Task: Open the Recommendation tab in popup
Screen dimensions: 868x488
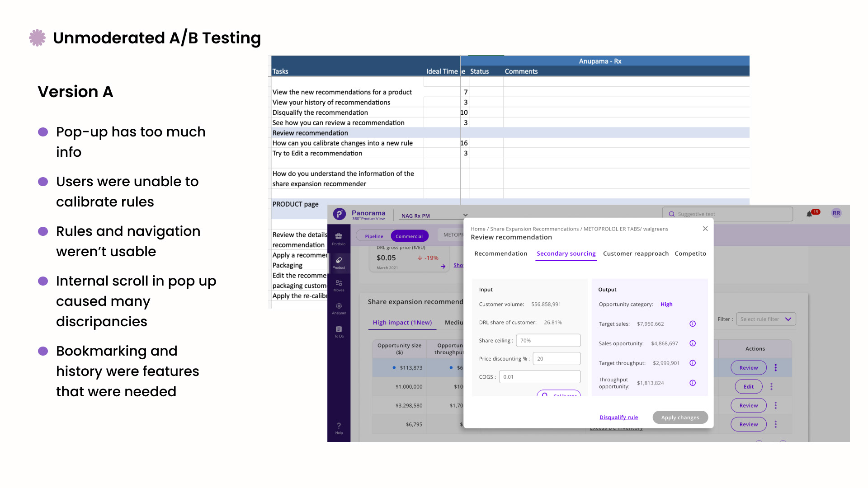Action: (500, 253)
